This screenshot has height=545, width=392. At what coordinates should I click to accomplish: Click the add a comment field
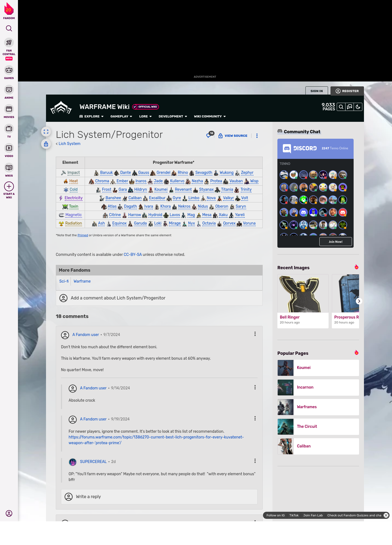(159, 298)
